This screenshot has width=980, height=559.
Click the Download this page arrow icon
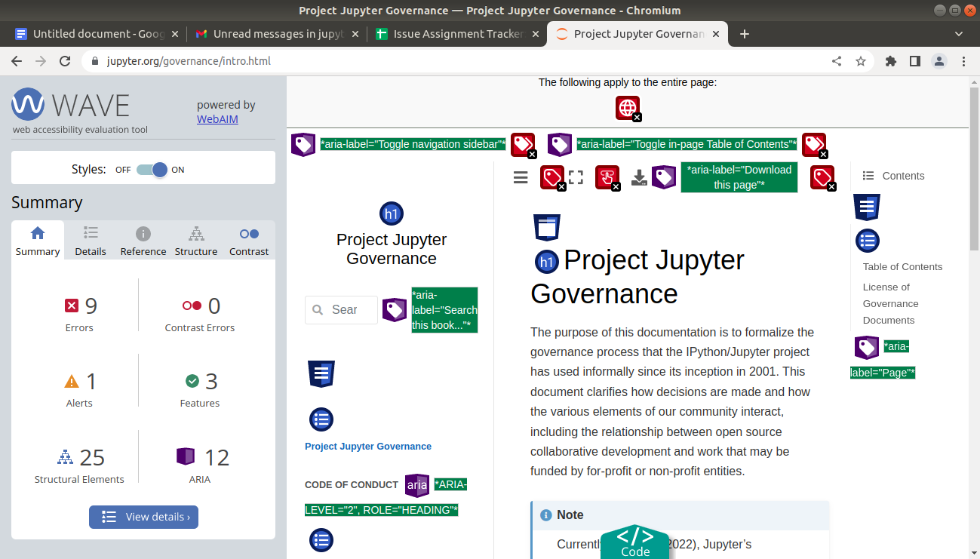638,177
